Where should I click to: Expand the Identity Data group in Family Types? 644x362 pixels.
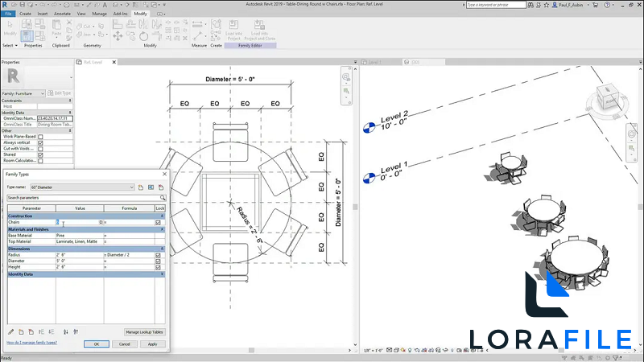162,274
